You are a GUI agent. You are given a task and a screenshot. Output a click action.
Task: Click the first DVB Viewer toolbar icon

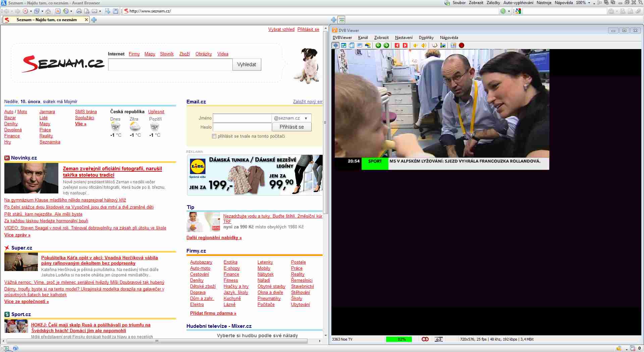pos(335,45)
